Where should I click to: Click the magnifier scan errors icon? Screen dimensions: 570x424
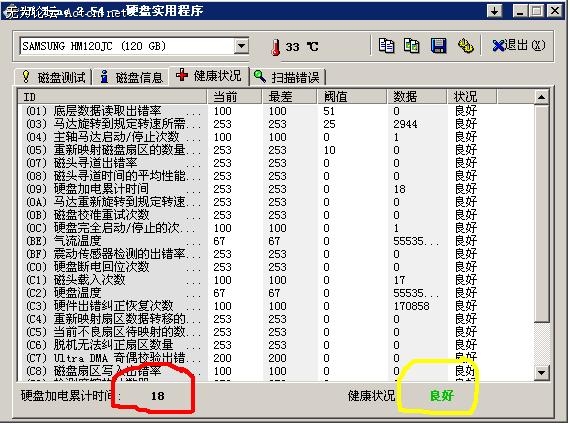(x=260, y=76)
